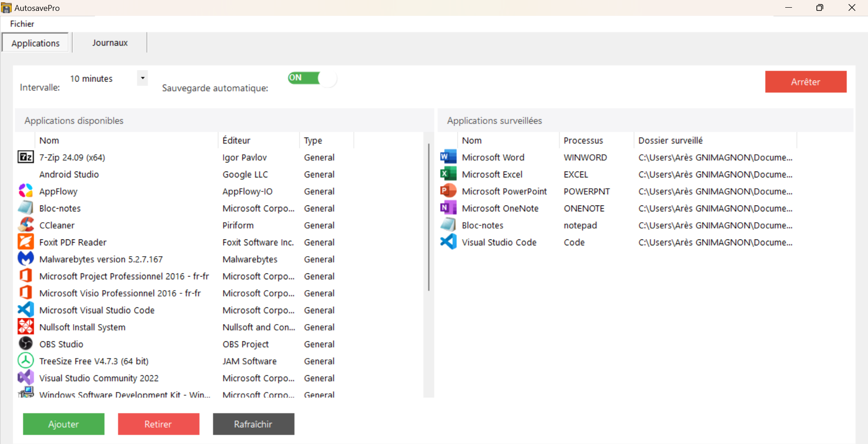Click the Processus column header
This screenshot has width=868, height=444.
[x=597, y=140]
